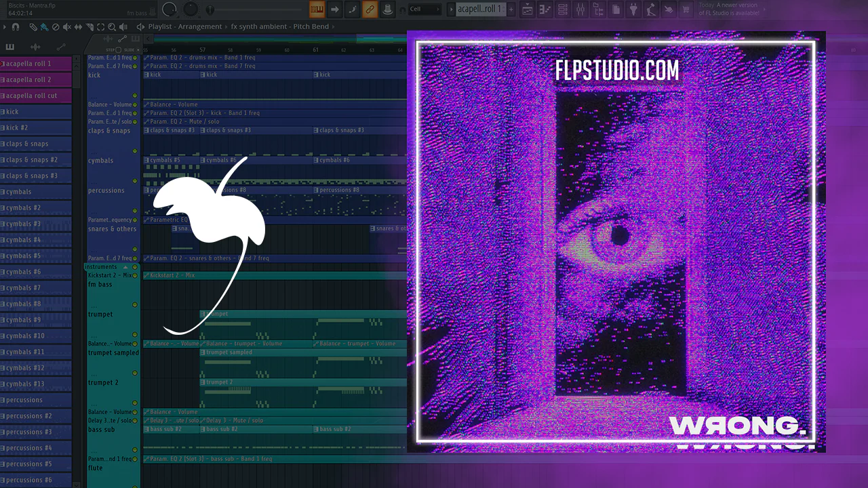Image resolution: width=868 pixels, height=488 pixels.
Task: Pick the playlist Zoom tool
Action: 113,27
